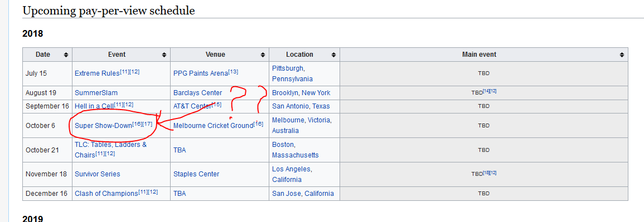Sort table by the Venue column arrows

(263, 55)
